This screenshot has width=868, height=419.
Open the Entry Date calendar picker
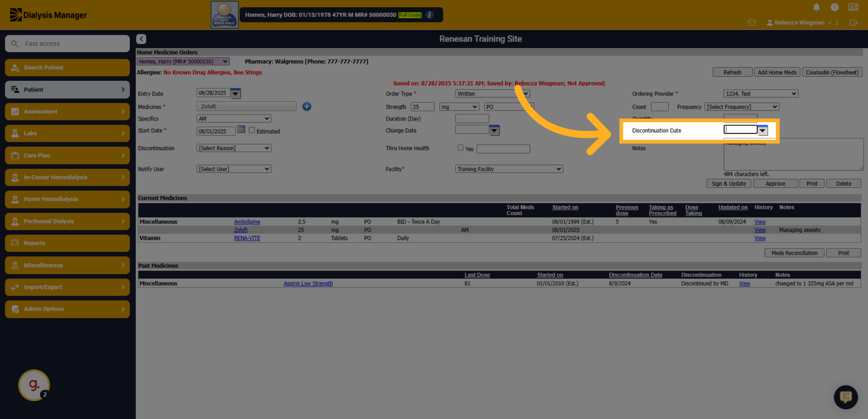point(236,93)
